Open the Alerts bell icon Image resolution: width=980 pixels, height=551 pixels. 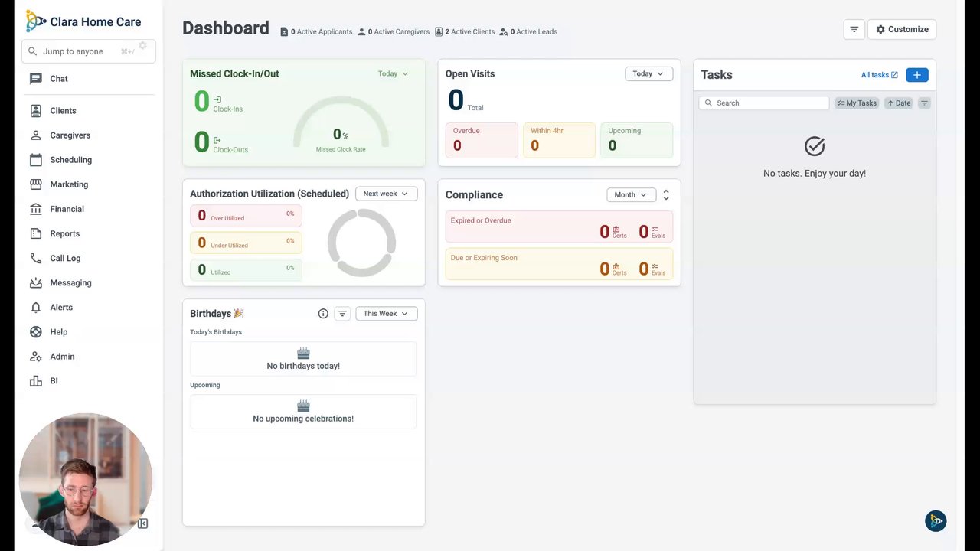pos(36,308)
